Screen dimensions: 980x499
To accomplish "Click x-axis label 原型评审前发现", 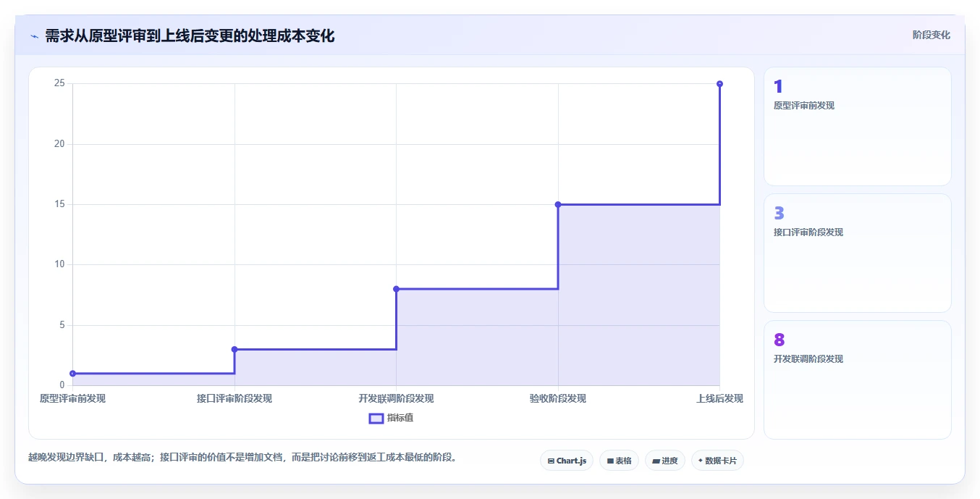I will pos(72,398).
